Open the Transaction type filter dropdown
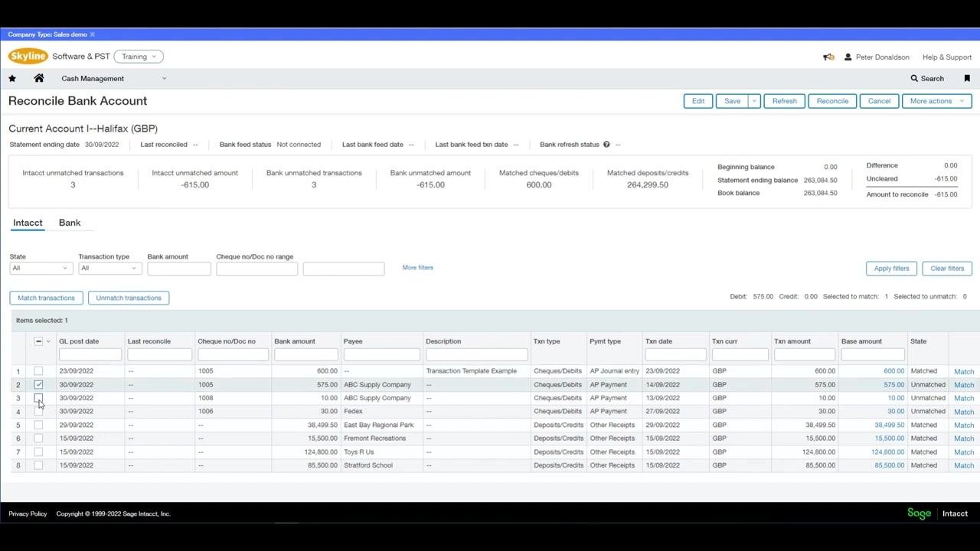Viewport: 980px width, 551px height. [x=110, y=268]
